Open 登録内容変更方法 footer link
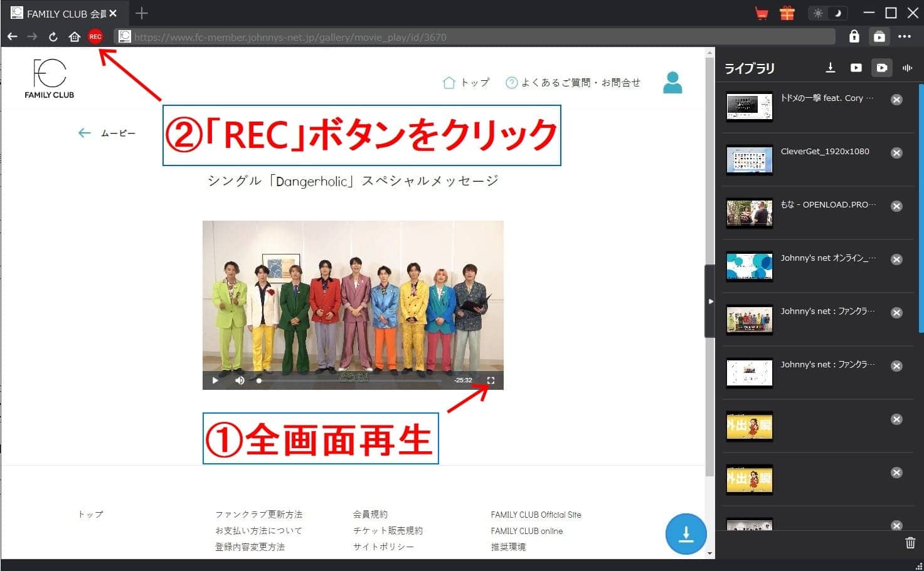Image resolution: width=924 pixels, height=571 pixels. click(250, 547)
